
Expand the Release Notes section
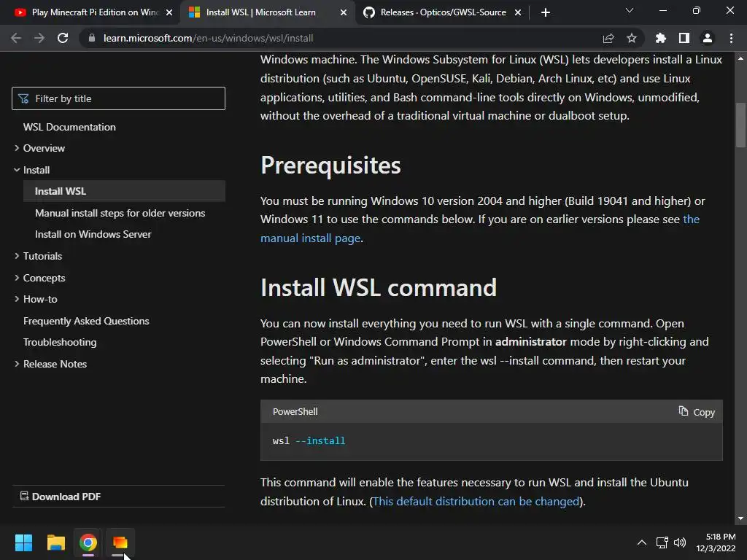point(55,364)
